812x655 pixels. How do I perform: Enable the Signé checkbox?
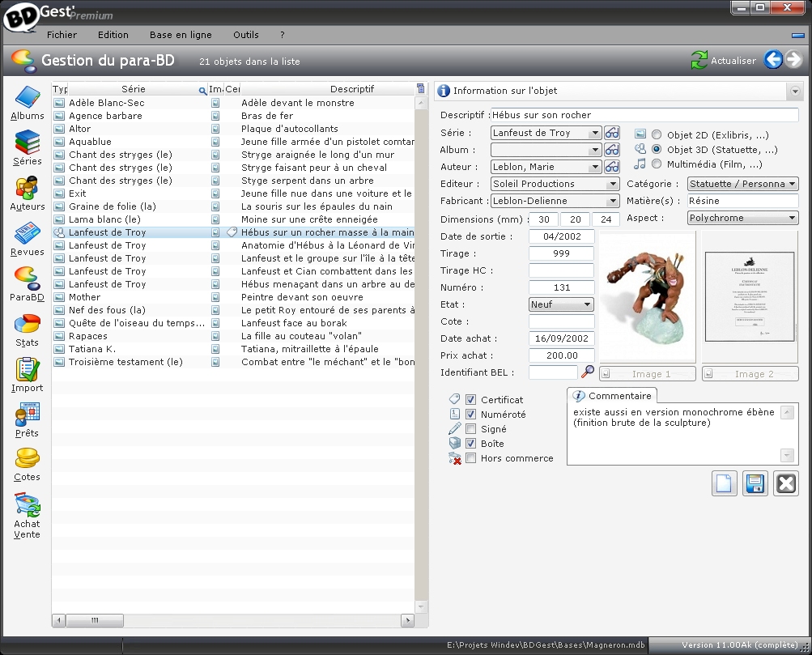click(x=470, y=429)
